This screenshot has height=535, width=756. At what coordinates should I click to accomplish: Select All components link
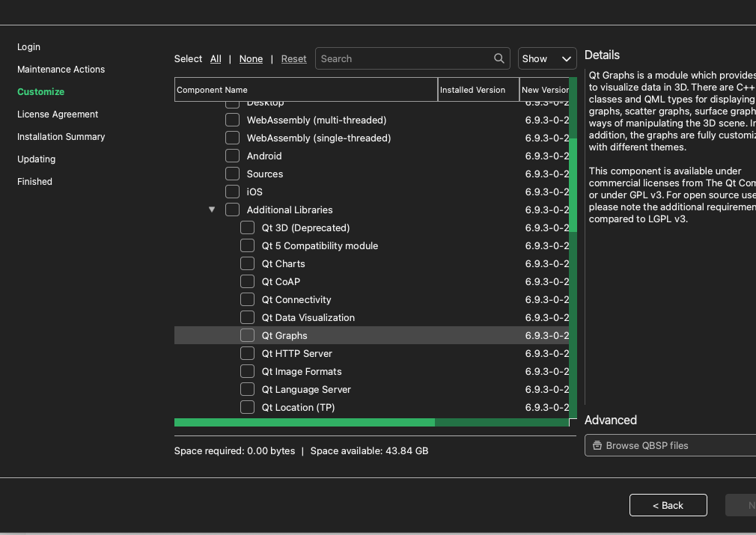click(x=216, y=59)
